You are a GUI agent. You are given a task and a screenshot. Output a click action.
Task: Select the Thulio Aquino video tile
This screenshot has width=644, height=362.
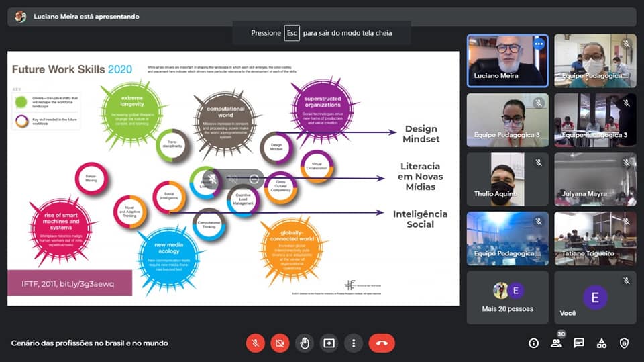tap(508, 179)
